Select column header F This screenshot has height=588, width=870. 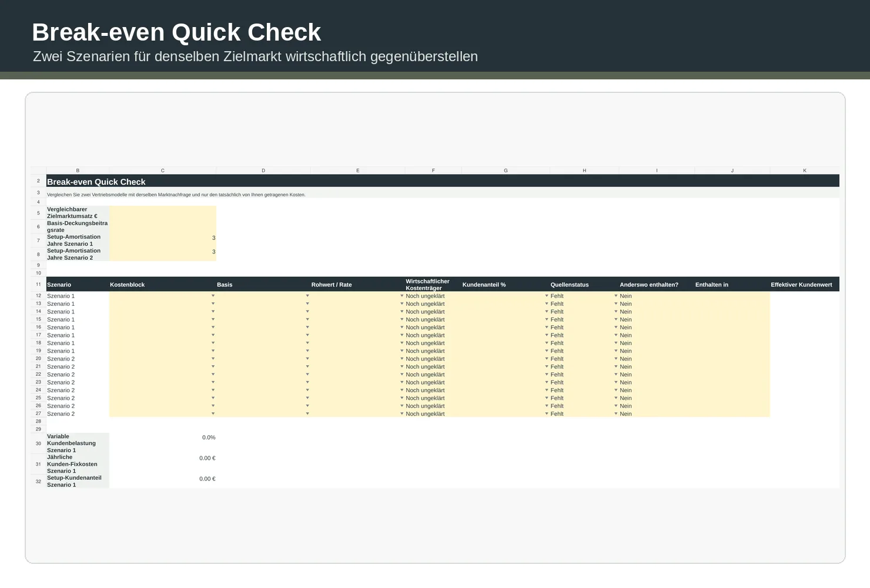tap(433, 171)
